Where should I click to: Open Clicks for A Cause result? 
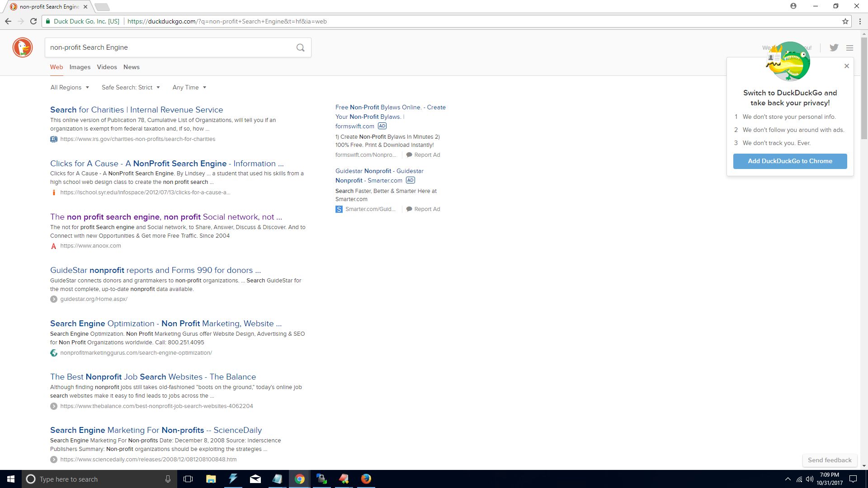click(x=167, y=164)
